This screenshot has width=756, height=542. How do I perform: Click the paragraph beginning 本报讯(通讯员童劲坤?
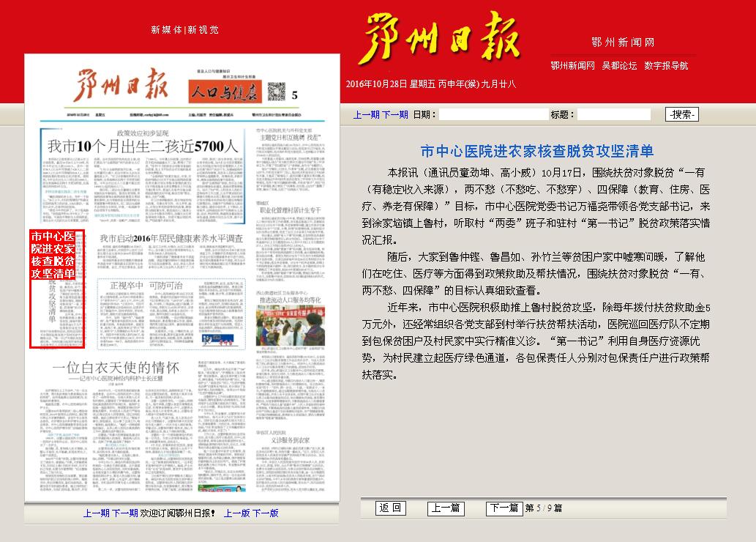coord(536,206)
